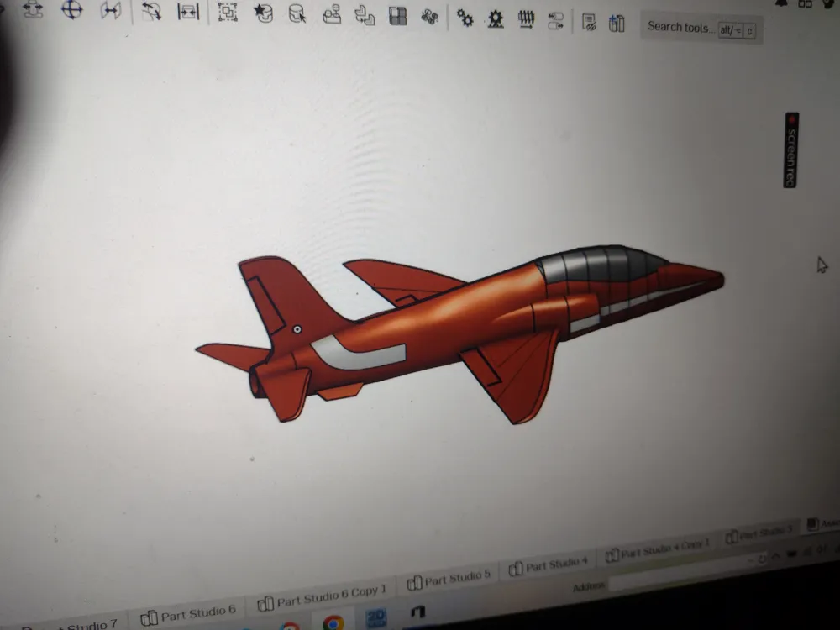The height and width of the screenshot is (630, 840).
Task: Open the Part Studio 4 Copy 1 tab
Action: click(658, 549)
